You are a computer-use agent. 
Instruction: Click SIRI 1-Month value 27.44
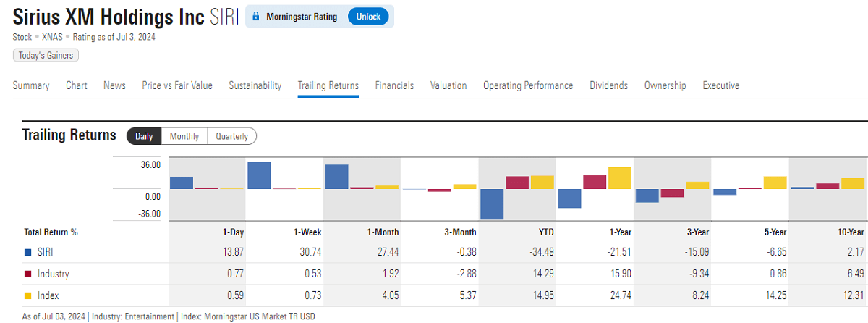[x=389, y=252]
